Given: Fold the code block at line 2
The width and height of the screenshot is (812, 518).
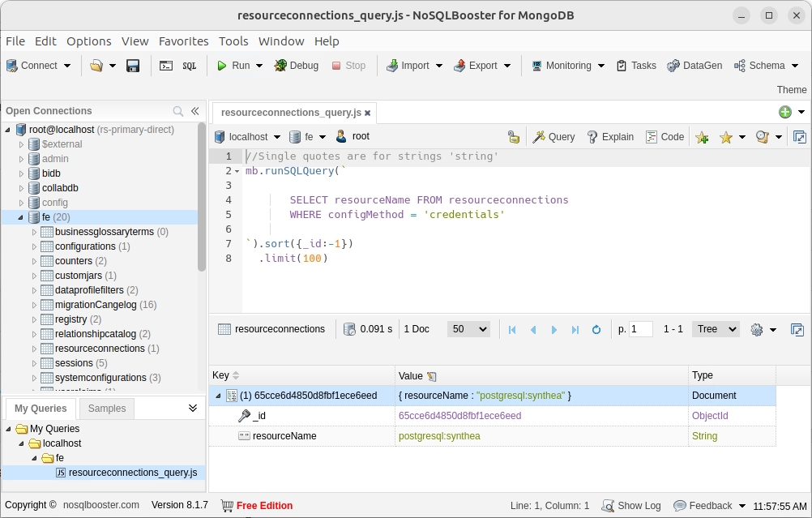Looking at the screenshot, I should coord(237,171).
